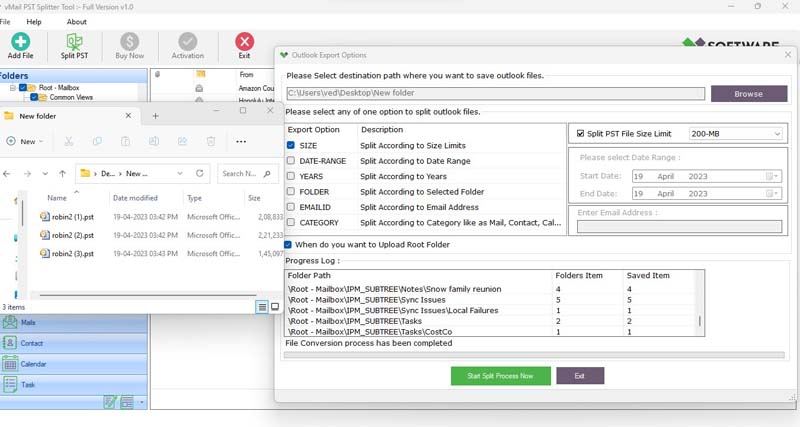Collapse the Root - Mailbox tree node

coord(12,88)
